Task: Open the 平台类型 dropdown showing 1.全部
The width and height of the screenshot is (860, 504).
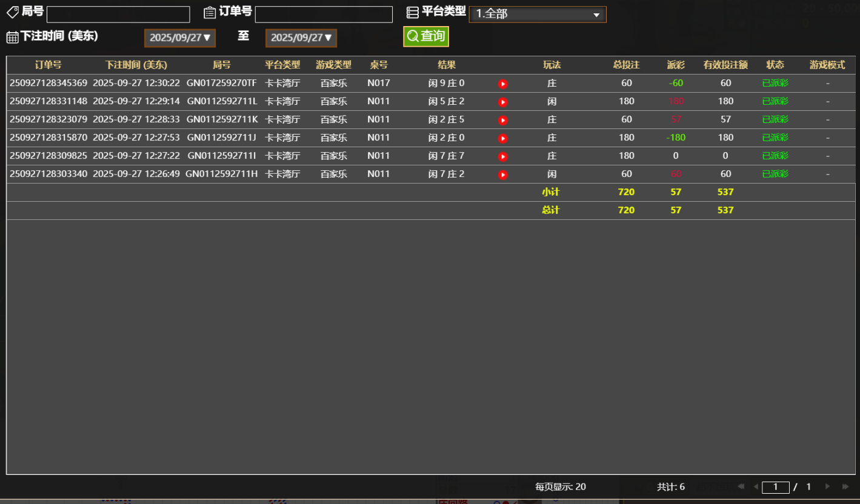Action: pyautogui.click(x=537, y=14)
